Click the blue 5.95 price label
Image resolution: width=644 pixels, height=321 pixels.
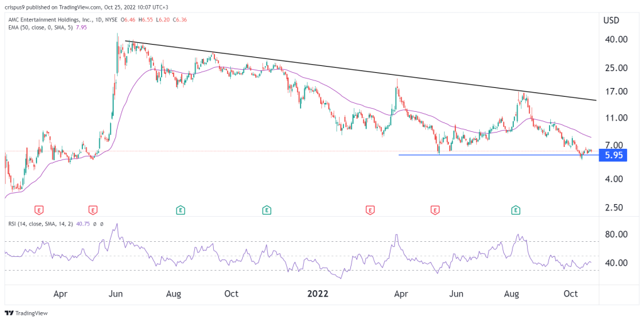[x=613, y=156]
